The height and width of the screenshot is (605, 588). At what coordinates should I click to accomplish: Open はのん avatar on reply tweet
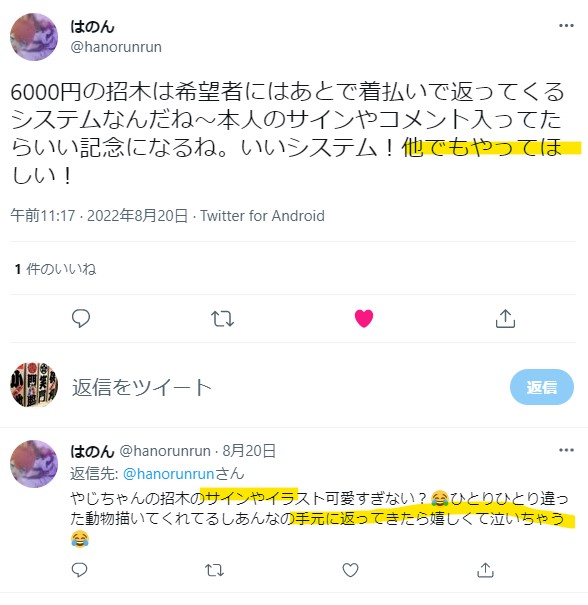(x=34, y=464)
